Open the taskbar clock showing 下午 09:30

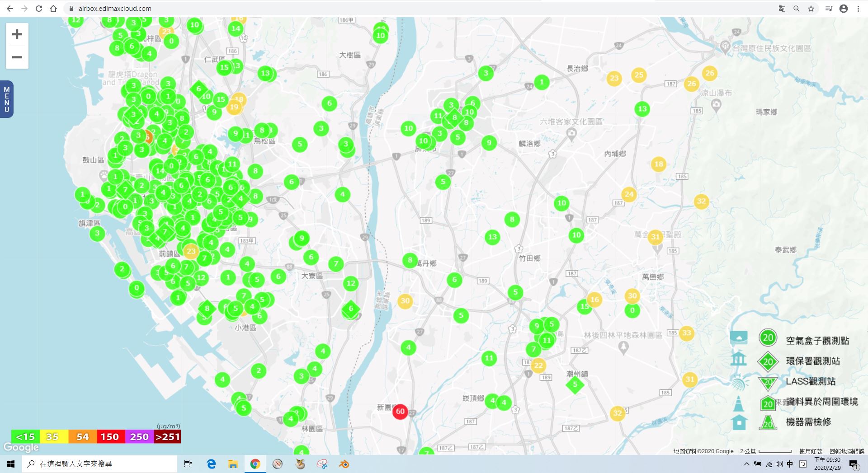coord(827,464)
